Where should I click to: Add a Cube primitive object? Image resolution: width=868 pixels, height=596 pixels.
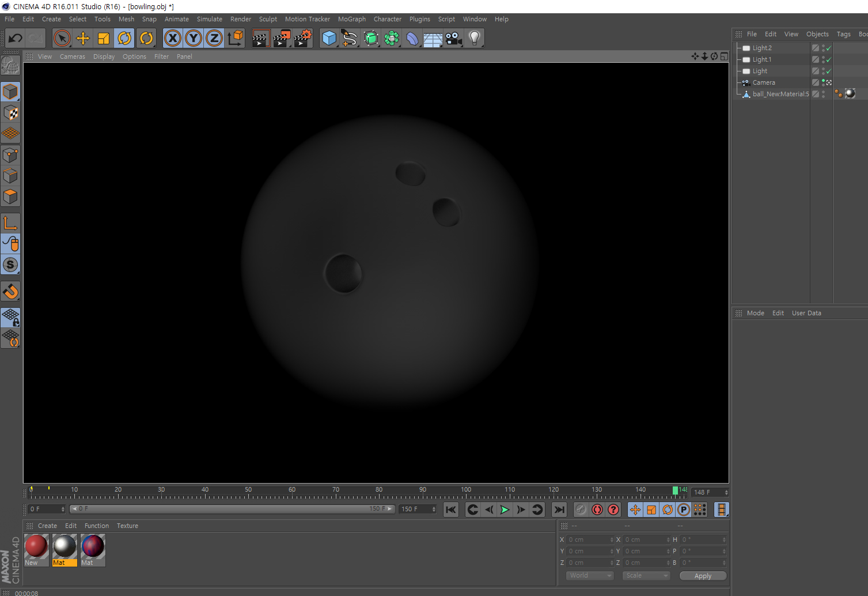click(x=329, y=39)
